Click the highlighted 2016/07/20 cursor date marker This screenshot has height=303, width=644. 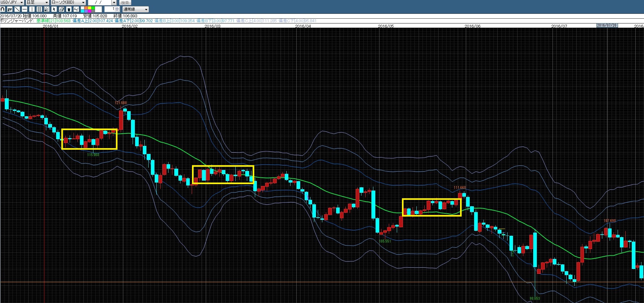[607, 25]
